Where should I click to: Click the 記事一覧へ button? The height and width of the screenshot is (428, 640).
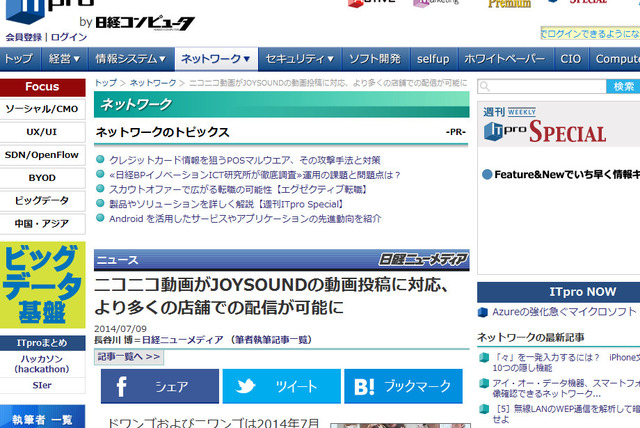point(129,357)
